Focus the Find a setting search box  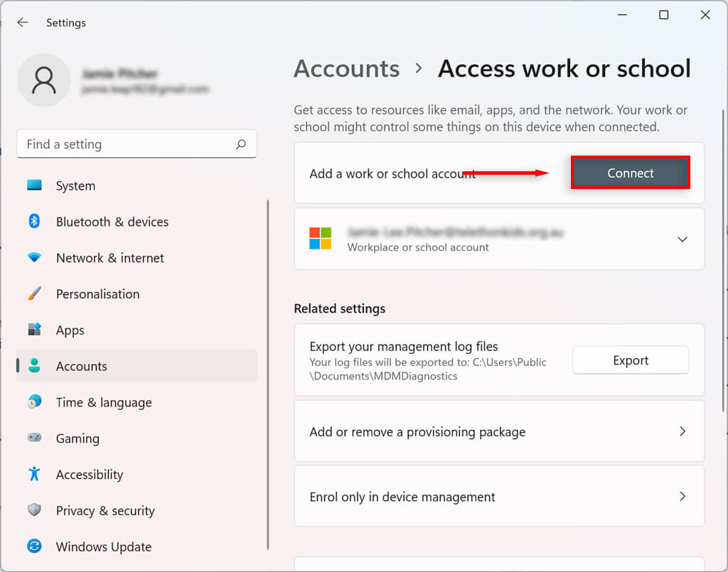click(128, 144)
